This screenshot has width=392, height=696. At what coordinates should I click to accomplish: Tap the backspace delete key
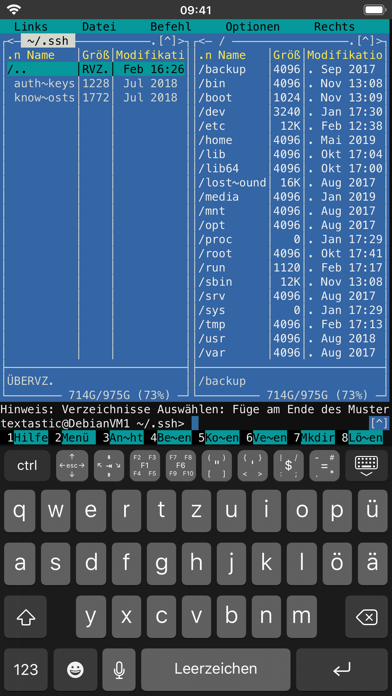pyautogui.click(x=367, y=617)
